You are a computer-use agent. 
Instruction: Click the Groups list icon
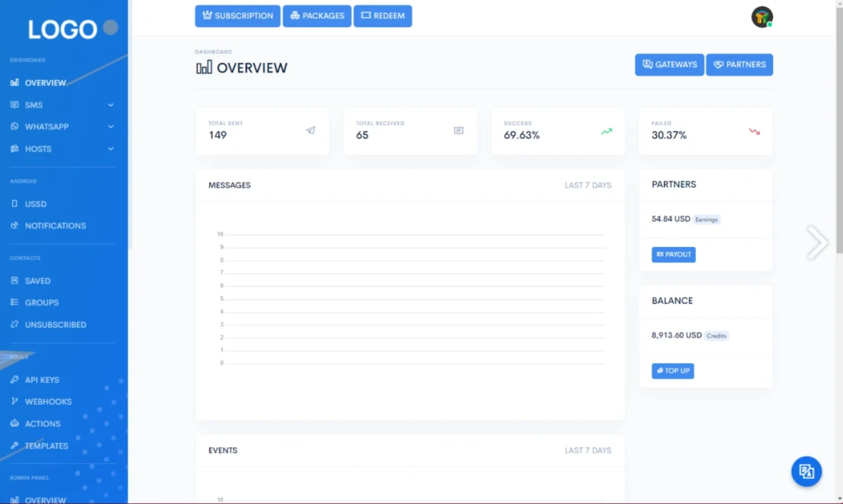(x=14, y=302)
